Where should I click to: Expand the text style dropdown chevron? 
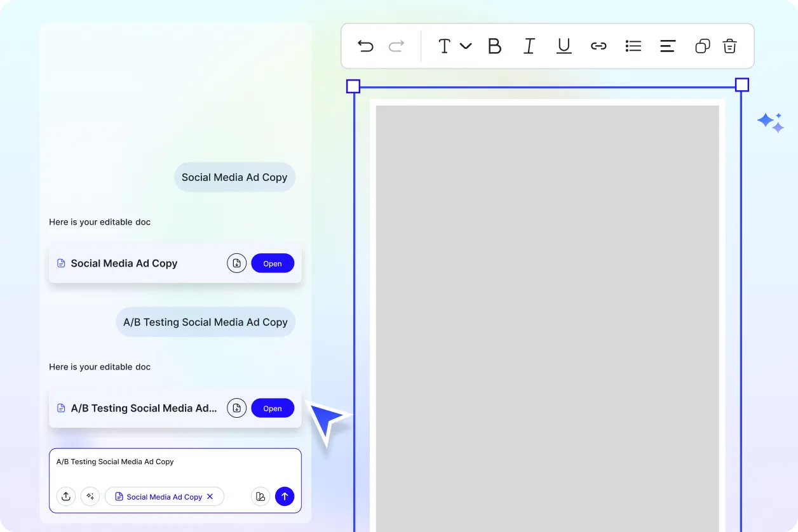coord(466,46)
